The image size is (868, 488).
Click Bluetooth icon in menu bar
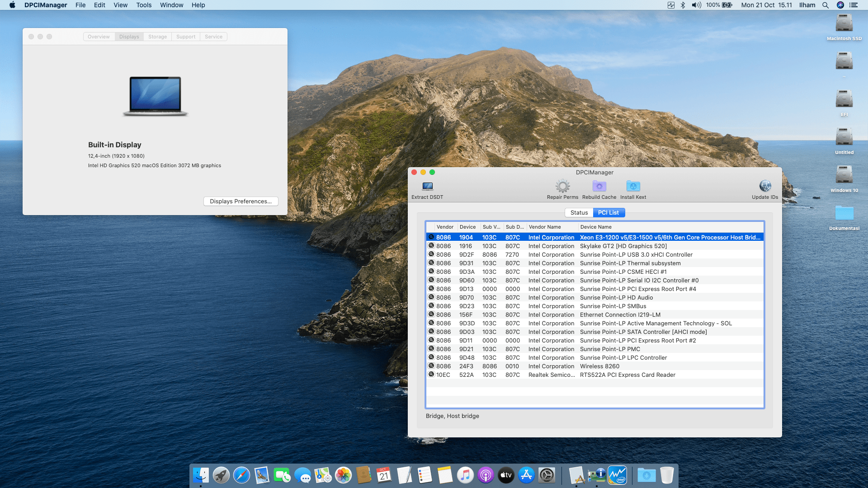pos(683,5)
